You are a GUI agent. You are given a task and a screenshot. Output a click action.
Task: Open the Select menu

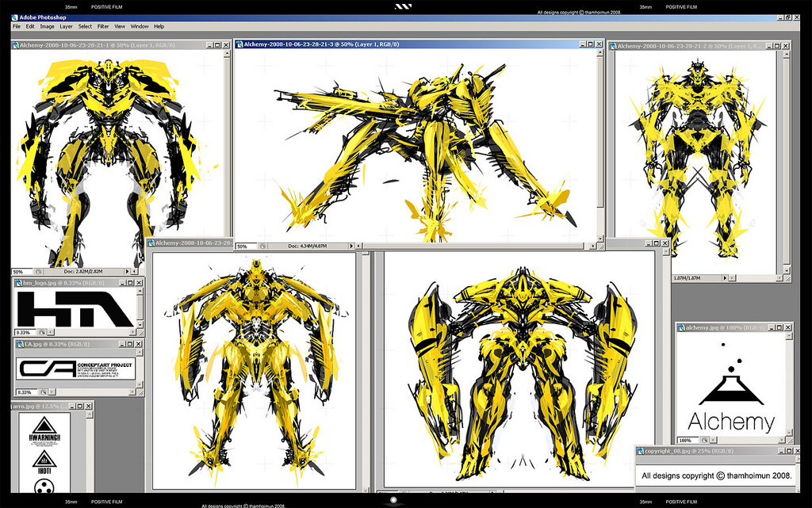pos(85,26)
